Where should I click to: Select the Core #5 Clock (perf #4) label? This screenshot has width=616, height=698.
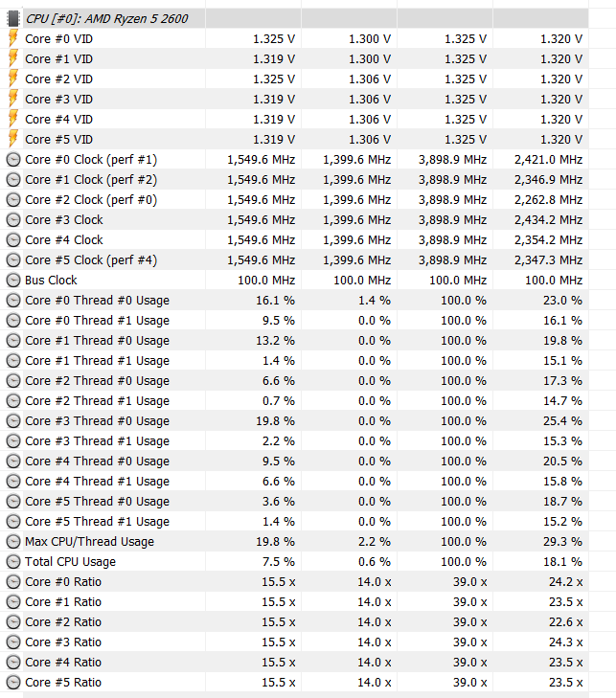tap(91, 260)
